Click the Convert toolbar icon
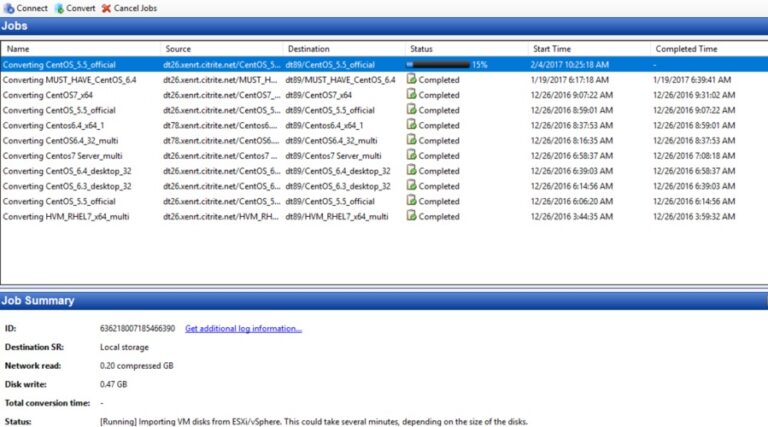 pyautogui.click(x=59, y=8)
